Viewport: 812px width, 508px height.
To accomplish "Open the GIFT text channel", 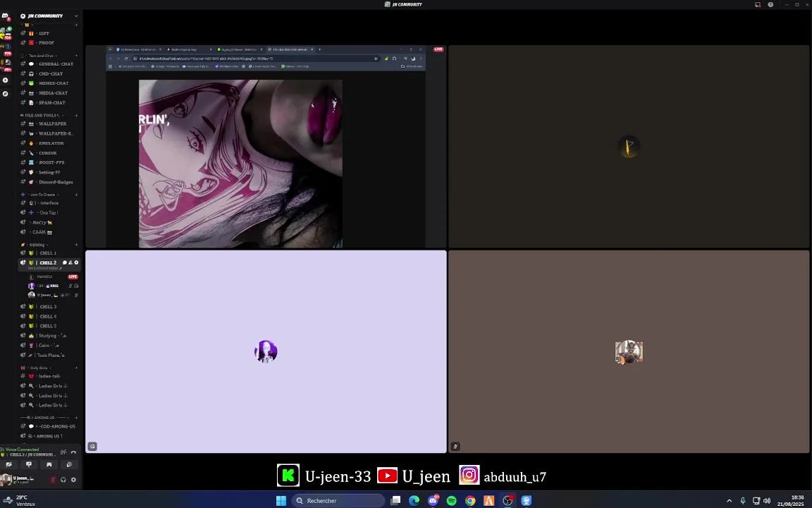I will click(x=49, y=33).
